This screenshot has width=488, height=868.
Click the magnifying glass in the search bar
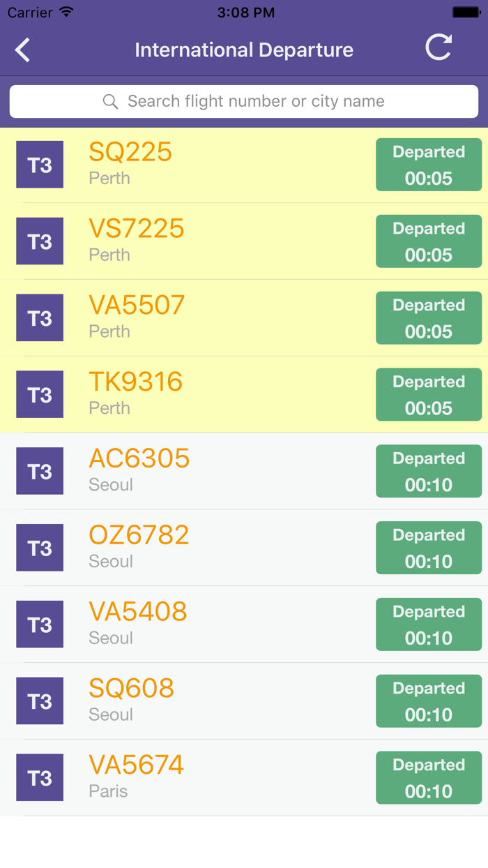click(110, 101)
